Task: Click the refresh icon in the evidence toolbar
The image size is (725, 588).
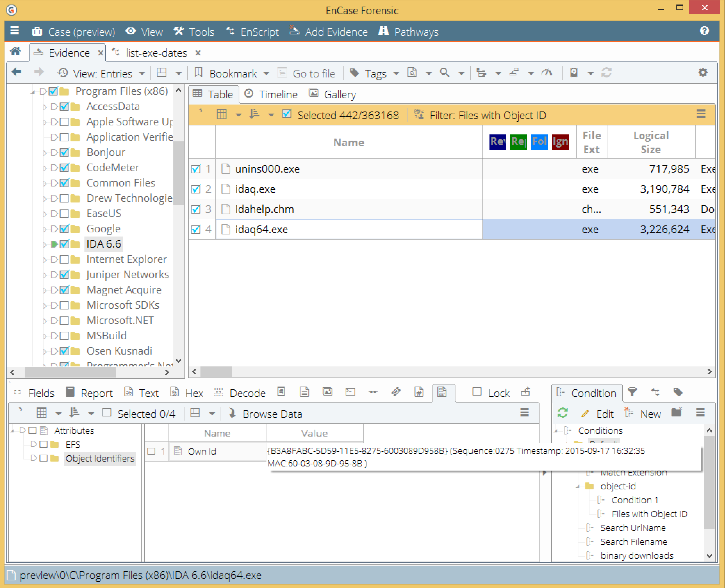Action: tap(607, 73)
